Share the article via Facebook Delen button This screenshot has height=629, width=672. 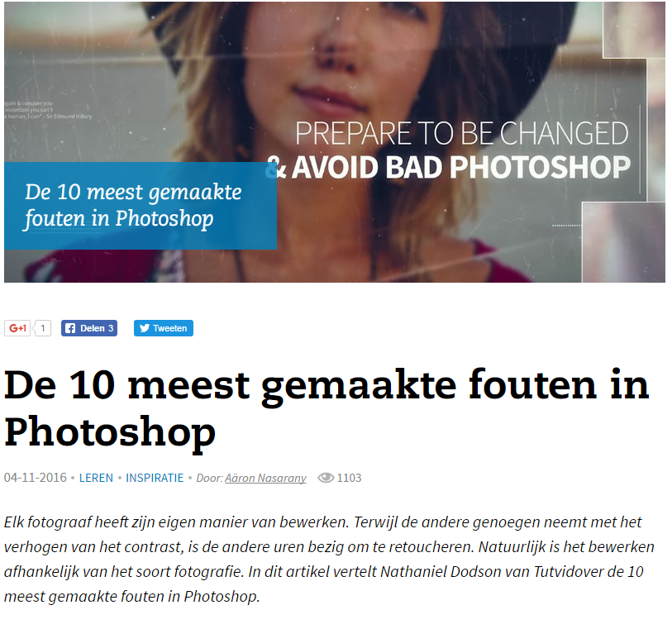pos(89,328)
